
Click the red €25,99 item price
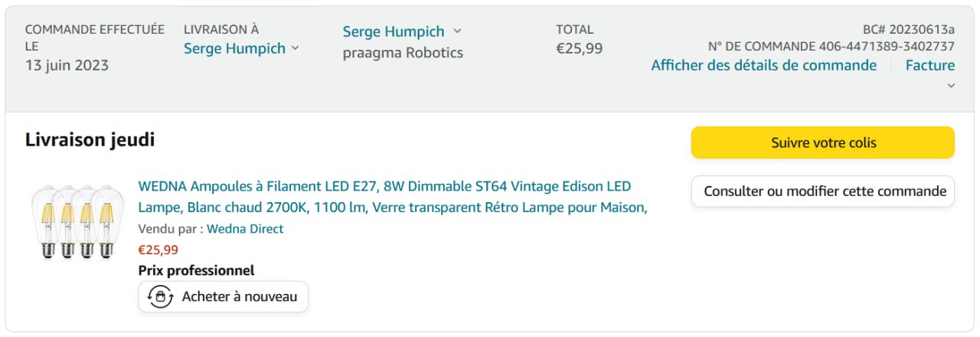[158, 250]
